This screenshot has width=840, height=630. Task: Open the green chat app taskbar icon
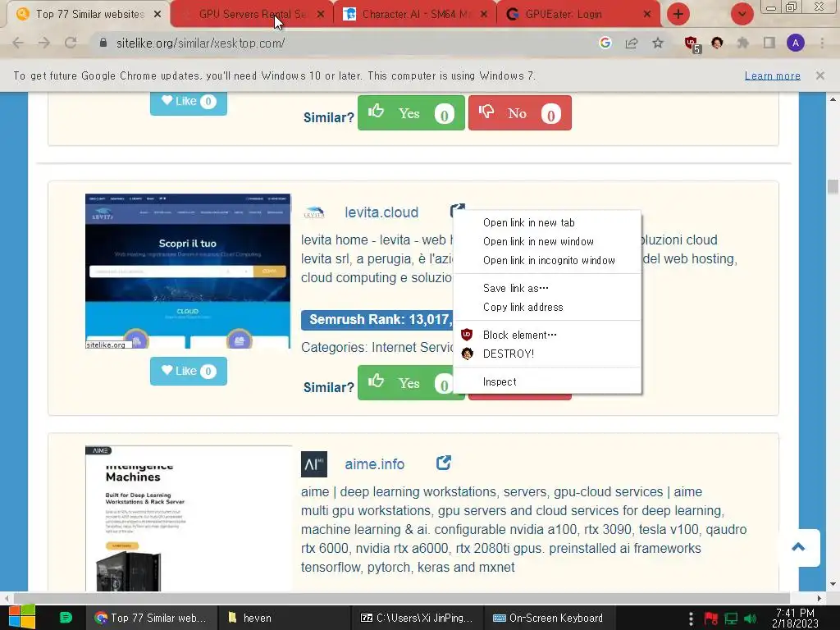tap(66, 618)
